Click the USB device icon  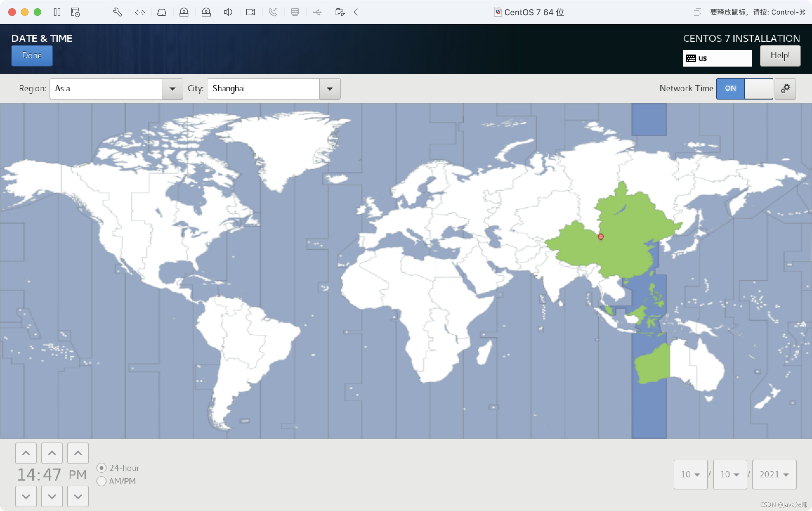[x=317, y=12]
